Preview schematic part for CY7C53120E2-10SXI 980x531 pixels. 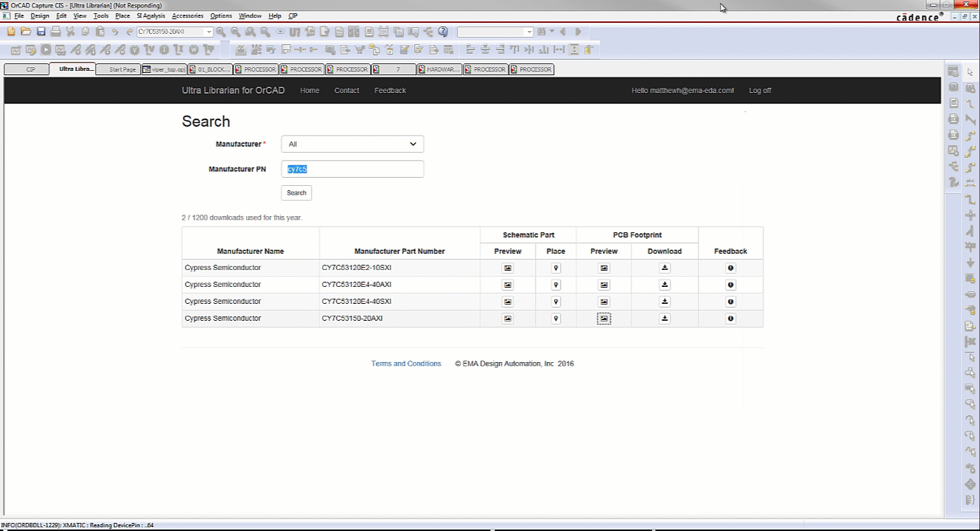click(508, 268)
